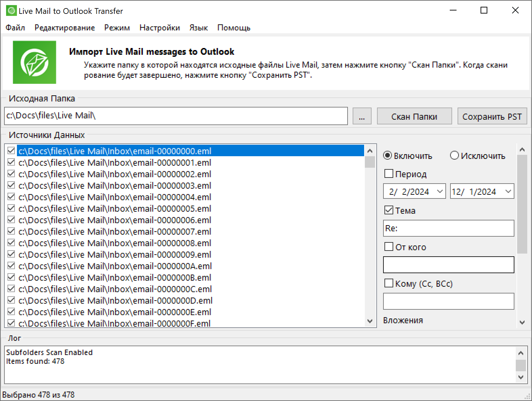Uncheck email-00000005.eml checkbox
Image resolution: width=532 pixels, height=401 pixels.
11,208
